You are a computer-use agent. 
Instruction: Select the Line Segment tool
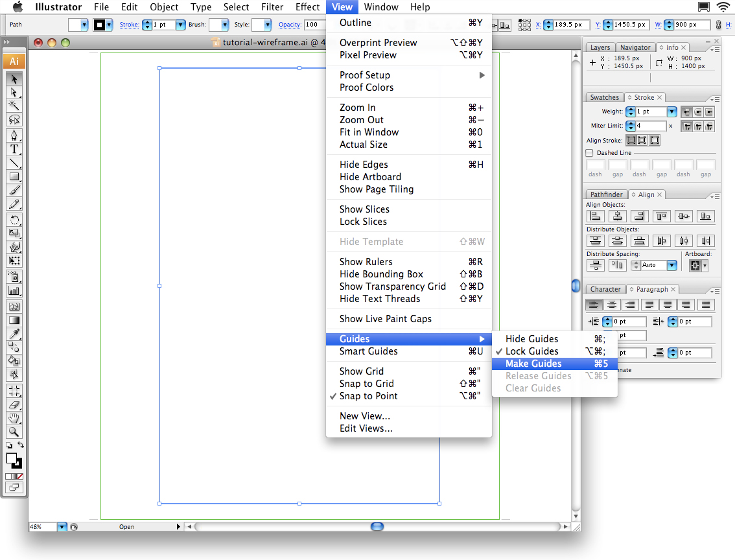14,163
